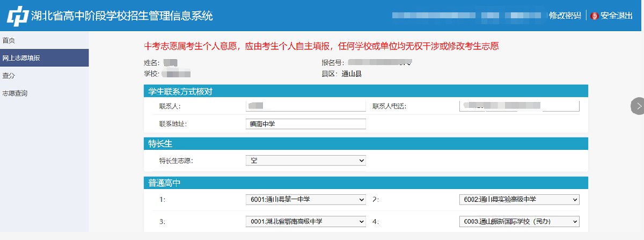644x240 pixels.
Task: Open 特长生志愿 dropdown showing 空
Action: [305, 161]
